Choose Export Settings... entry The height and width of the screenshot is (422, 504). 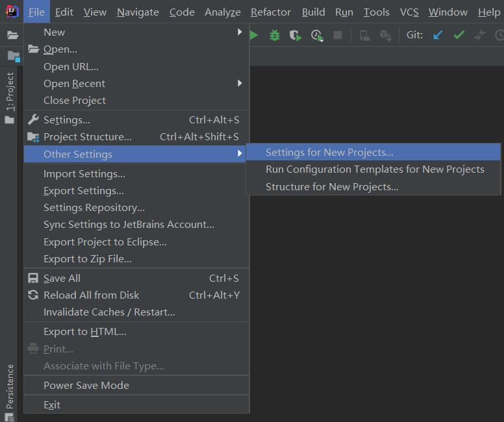136,191
